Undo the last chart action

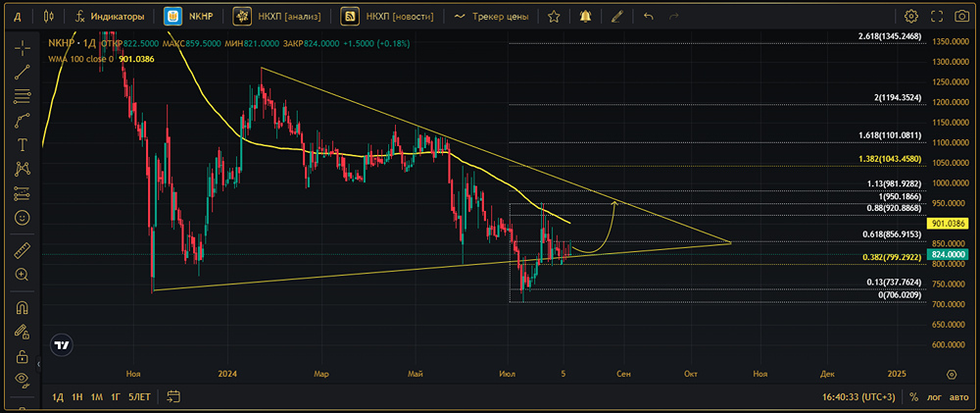[648, 17]
